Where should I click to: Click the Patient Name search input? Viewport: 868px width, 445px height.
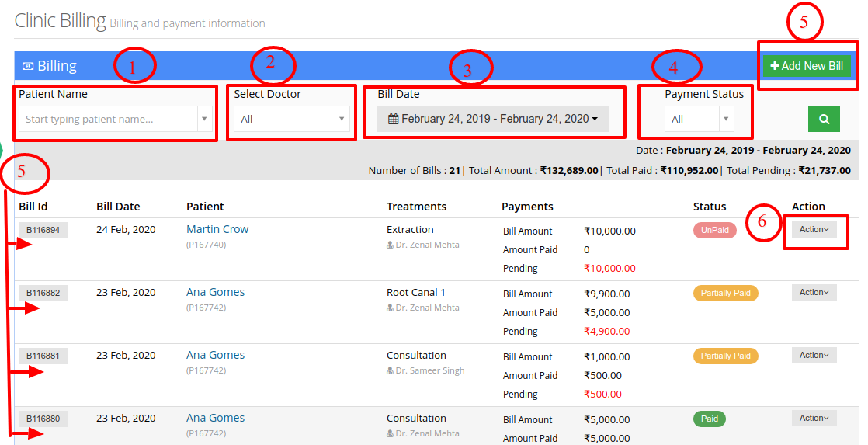(109, 119)
